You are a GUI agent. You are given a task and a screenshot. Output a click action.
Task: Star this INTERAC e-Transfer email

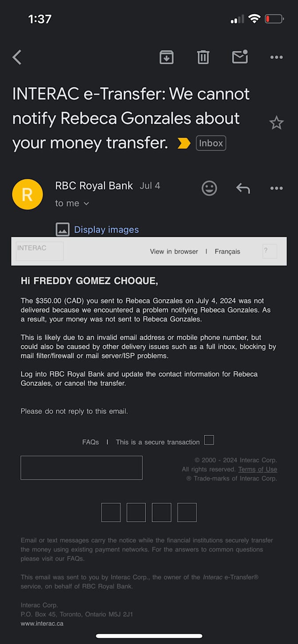tap(276, 123)
